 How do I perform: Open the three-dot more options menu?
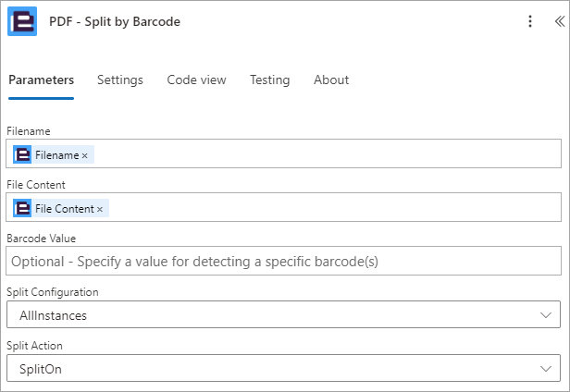(x=530, y=21)
